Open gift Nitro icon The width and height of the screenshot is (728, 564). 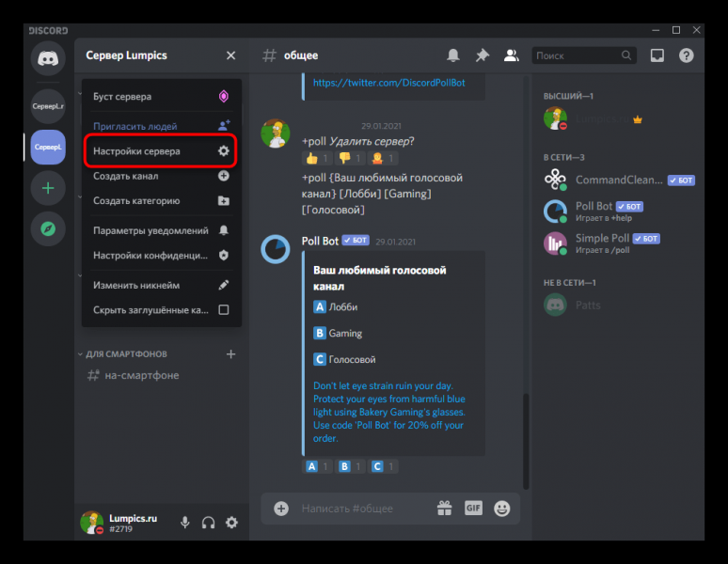click(444, 509)
